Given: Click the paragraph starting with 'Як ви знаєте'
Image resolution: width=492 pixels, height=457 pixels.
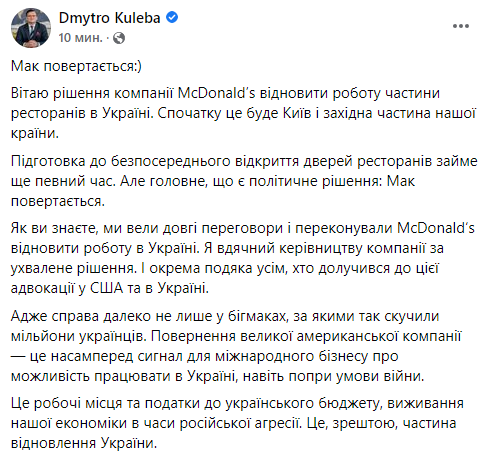Looking at the screenshot, I should pos(243,258).
